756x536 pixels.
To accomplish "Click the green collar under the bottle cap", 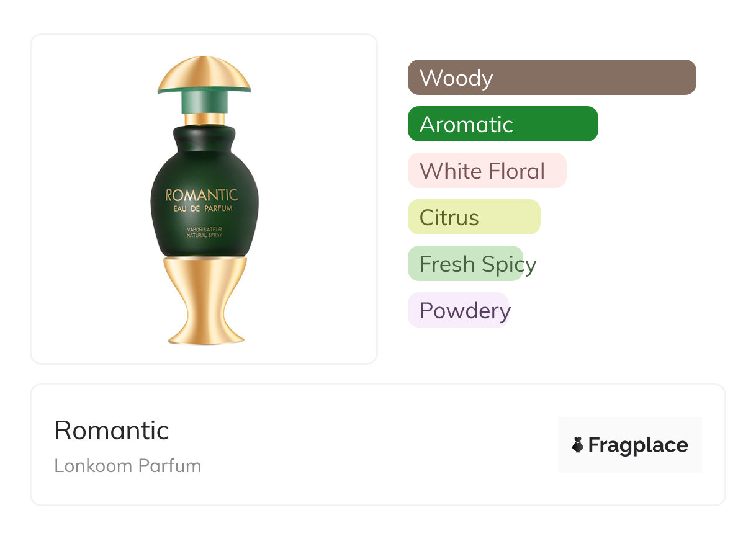I will [204, 102].
